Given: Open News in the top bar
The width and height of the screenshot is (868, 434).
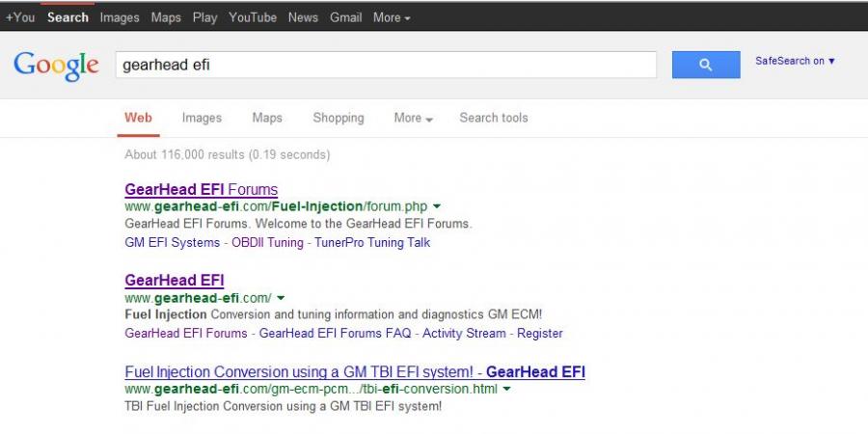Looking at the screenshot, I should click(303, 17).
